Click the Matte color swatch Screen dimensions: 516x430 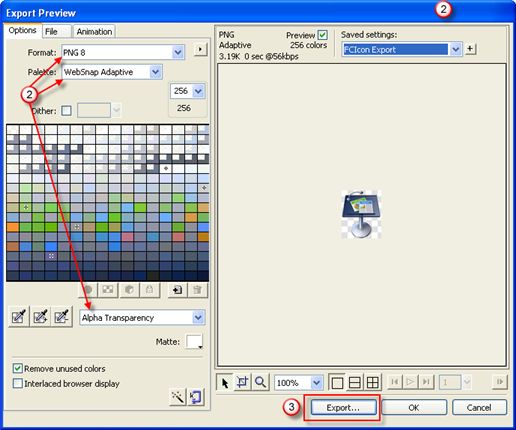pyautogui.click(x=195, y=342)
